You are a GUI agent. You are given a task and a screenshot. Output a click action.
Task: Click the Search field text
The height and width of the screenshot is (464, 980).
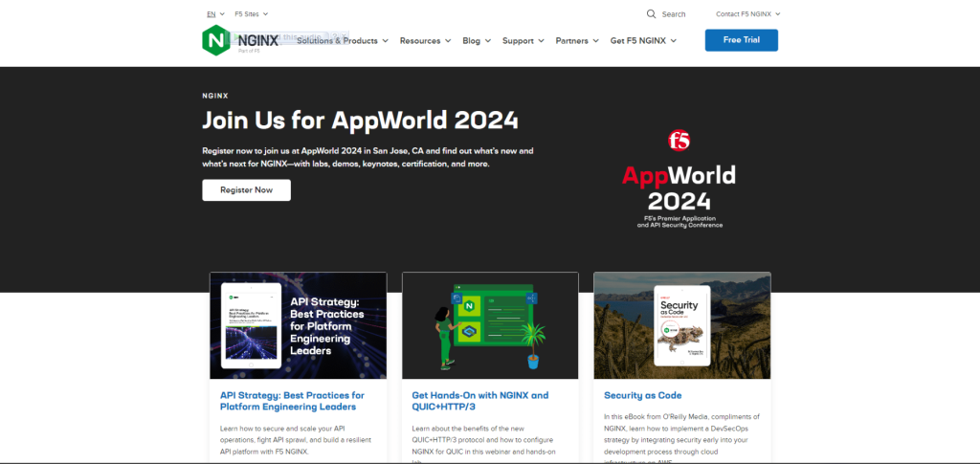click(674, 13)
